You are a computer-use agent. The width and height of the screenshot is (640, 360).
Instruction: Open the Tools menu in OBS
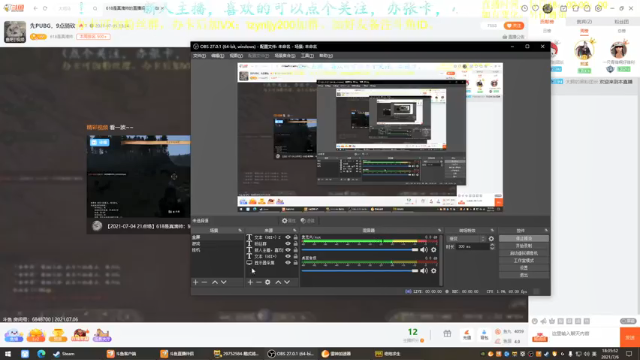(x=307, y=56)
